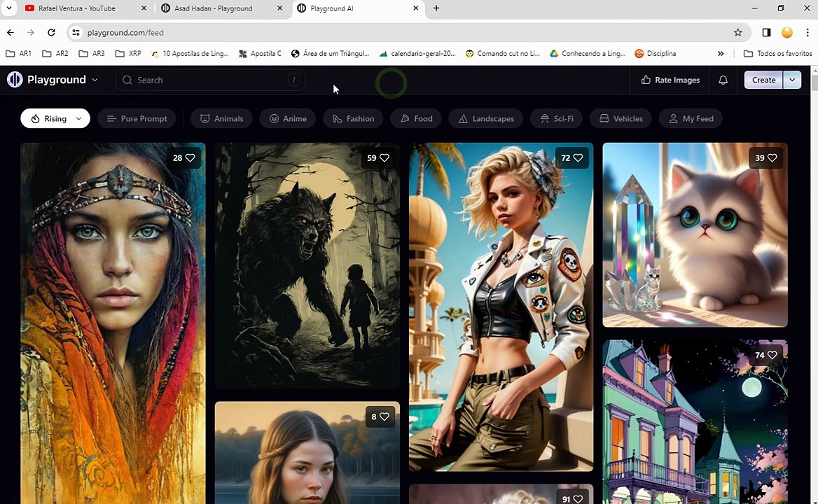Open the fluffy kitten thumbnail
Screen dimensions: 818x504
tap(695, 235)
